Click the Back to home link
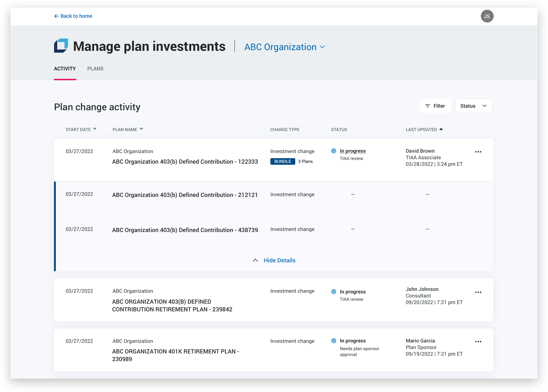548x392 pixels. tap(73, 16)
